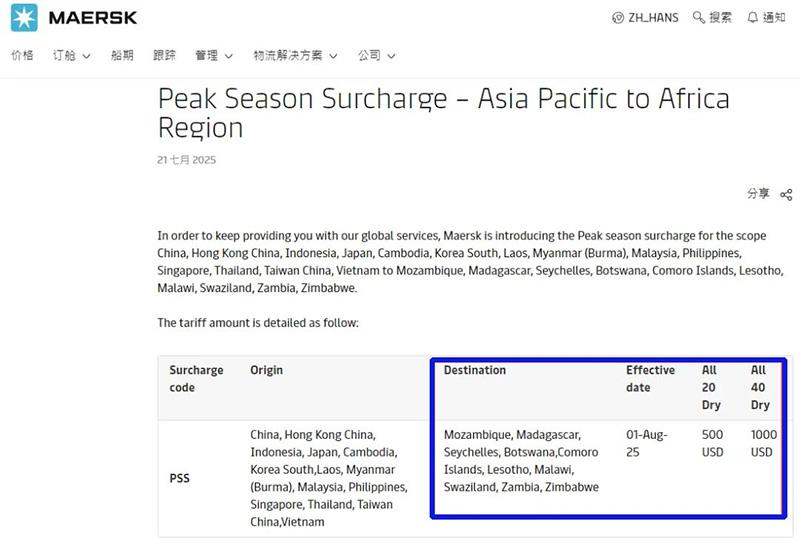Click the 1000 USD table cell

[762, 443]
